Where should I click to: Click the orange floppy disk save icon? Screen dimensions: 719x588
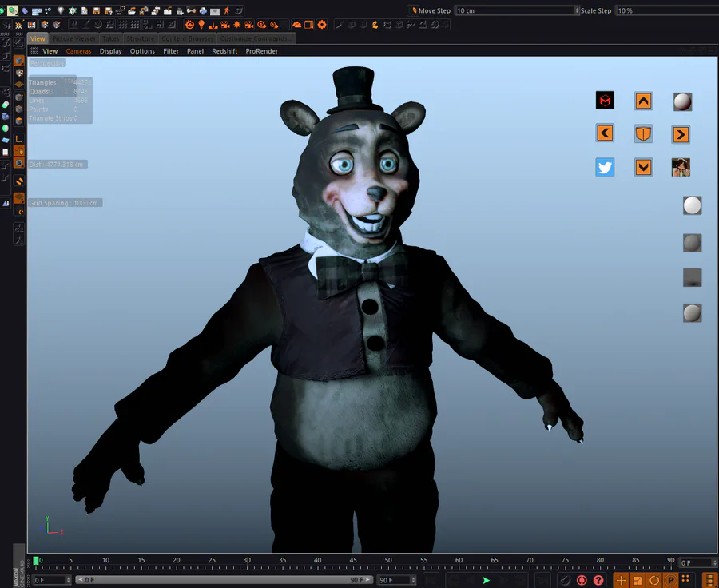[x=97, y=10]
